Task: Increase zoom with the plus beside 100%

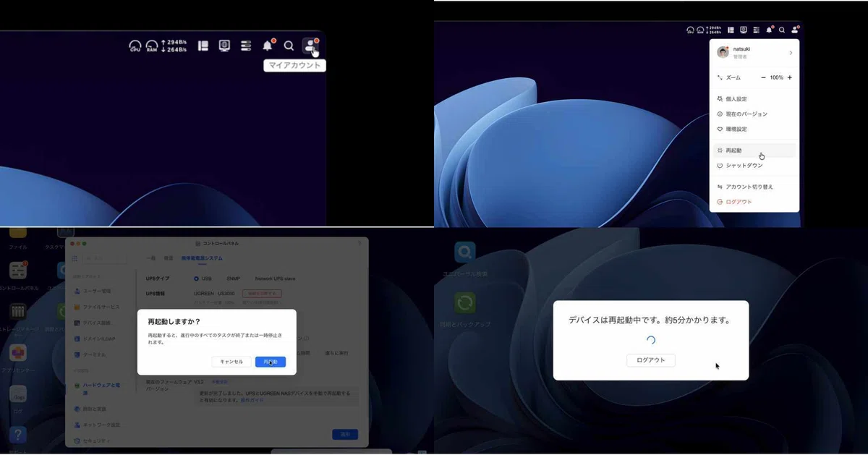Action: 789,77
